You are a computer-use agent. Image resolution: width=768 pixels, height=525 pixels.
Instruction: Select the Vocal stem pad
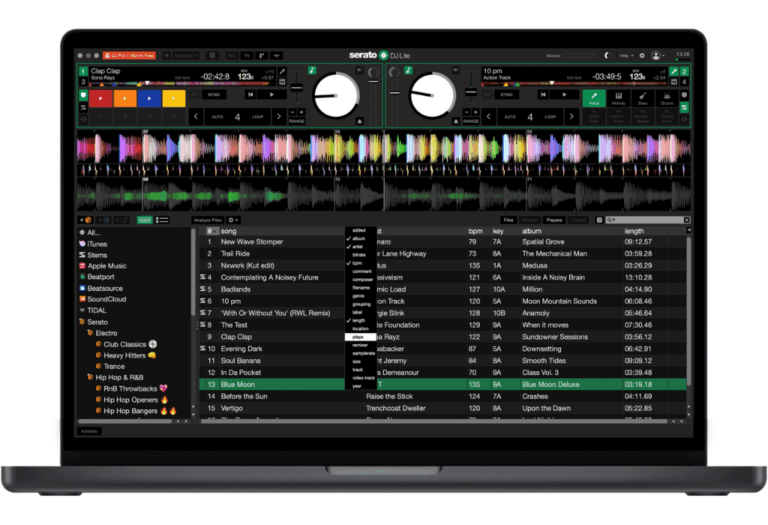(594, 98)
